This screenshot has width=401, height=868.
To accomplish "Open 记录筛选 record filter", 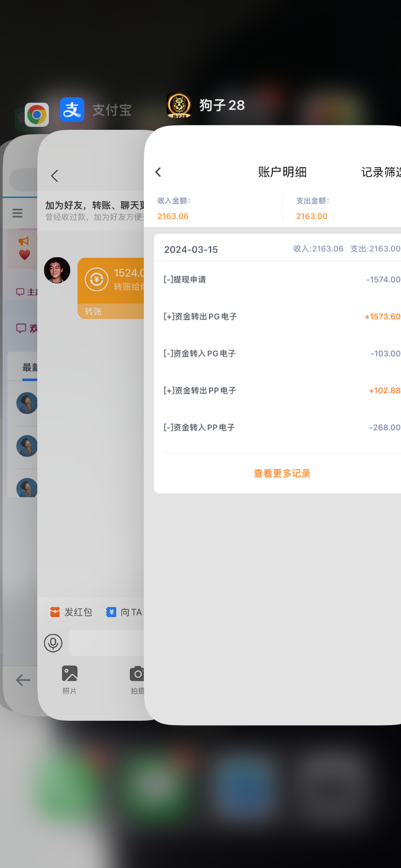I will [381, 172].
